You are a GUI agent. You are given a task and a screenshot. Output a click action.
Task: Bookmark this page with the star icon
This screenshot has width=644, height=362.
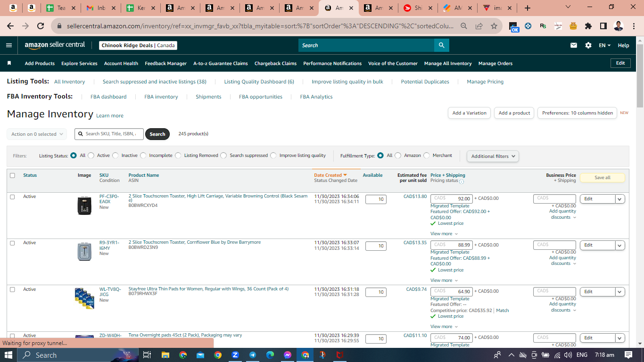(494, 26)
